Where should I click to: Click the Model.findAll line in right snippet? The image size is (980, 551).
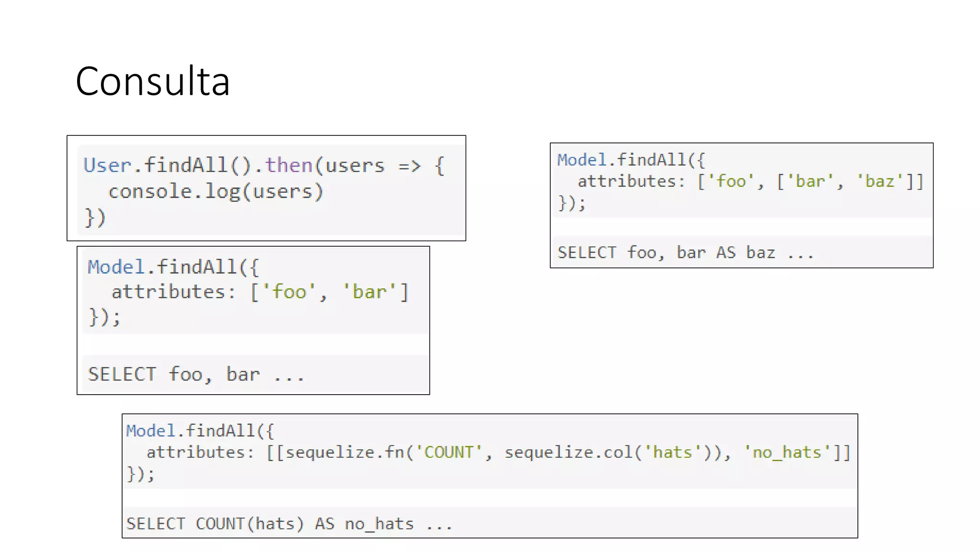click(631, 160)
